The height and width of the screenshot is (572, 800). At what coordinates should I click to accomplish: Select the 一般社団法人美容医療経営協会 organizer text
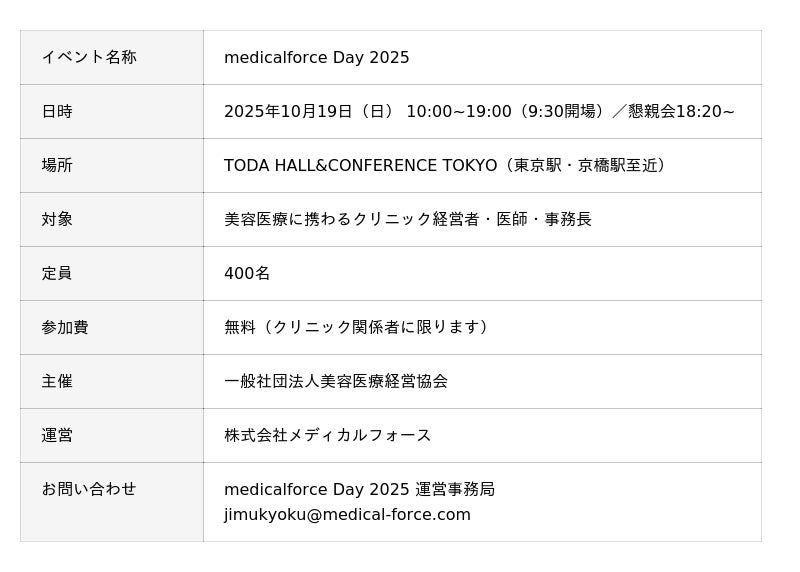[x=336, y=381]
